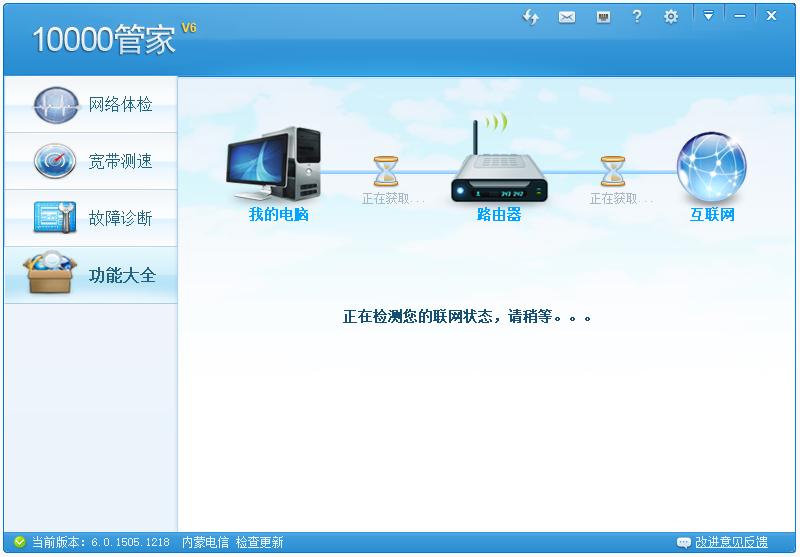
Task: Minimize the 10000管家 window
Action: [x=740, y=16]
